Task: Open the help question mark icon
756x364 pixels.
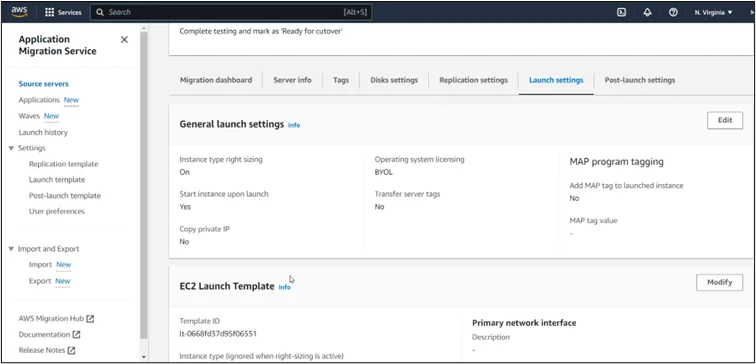Action: 673,13
